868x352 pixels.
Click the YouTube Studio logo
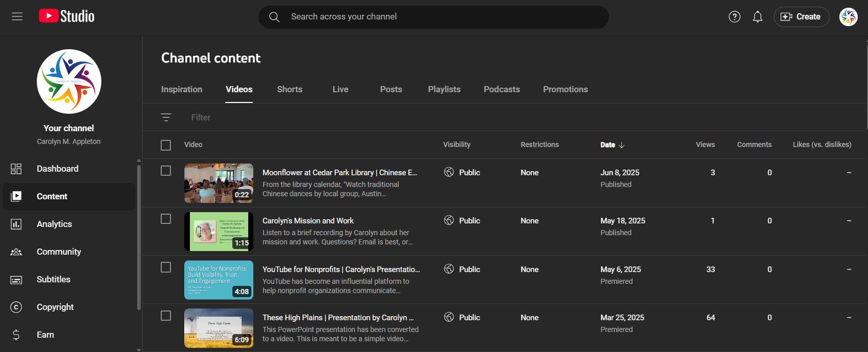67,16
